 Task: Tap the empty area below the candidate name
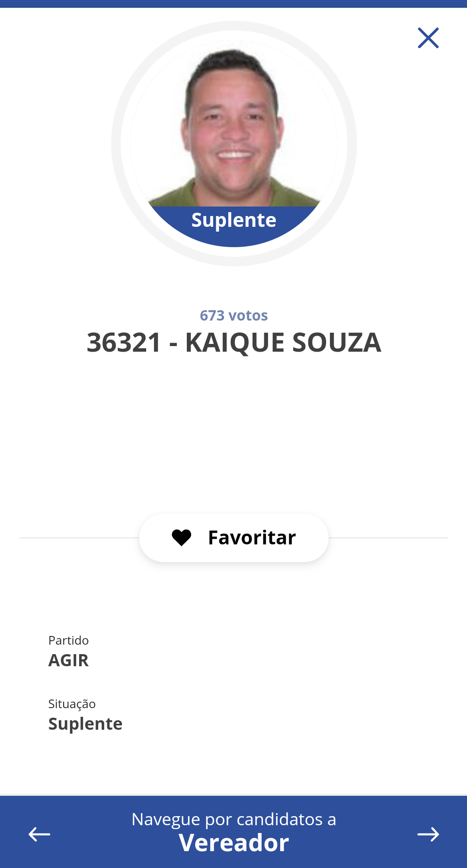point(233,432)
